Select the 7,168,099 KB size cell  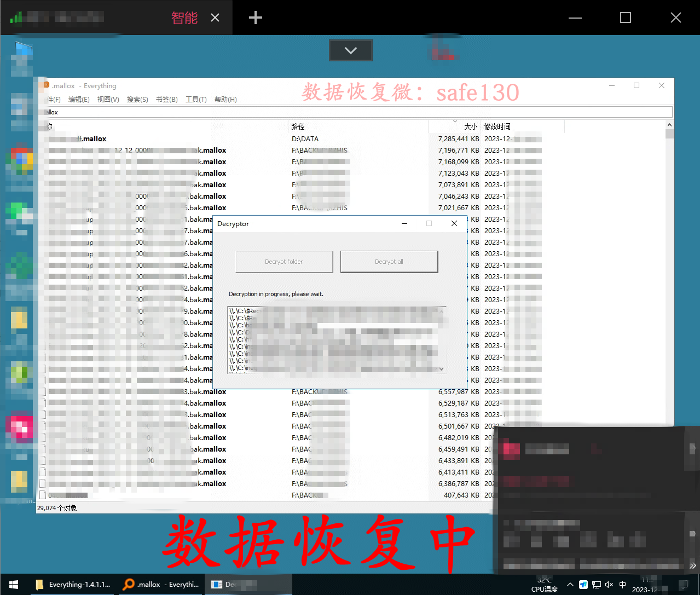(x=459, y=162)
